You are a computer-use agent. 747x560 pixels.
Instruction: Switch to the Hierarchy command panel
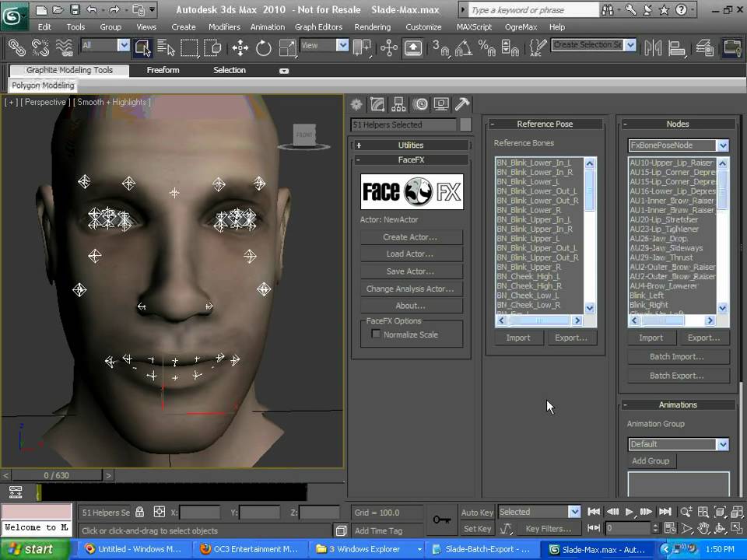point(398,103)
